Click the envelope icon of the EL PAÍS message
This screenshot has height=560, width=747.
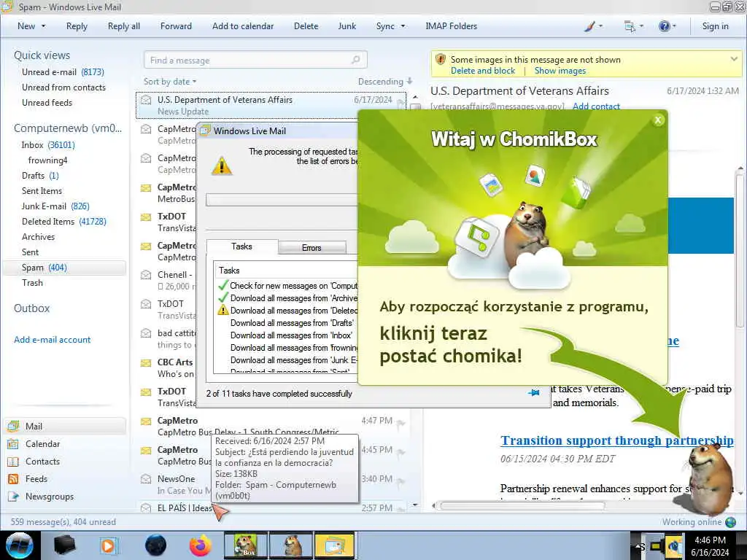click(x=146, y=508)
